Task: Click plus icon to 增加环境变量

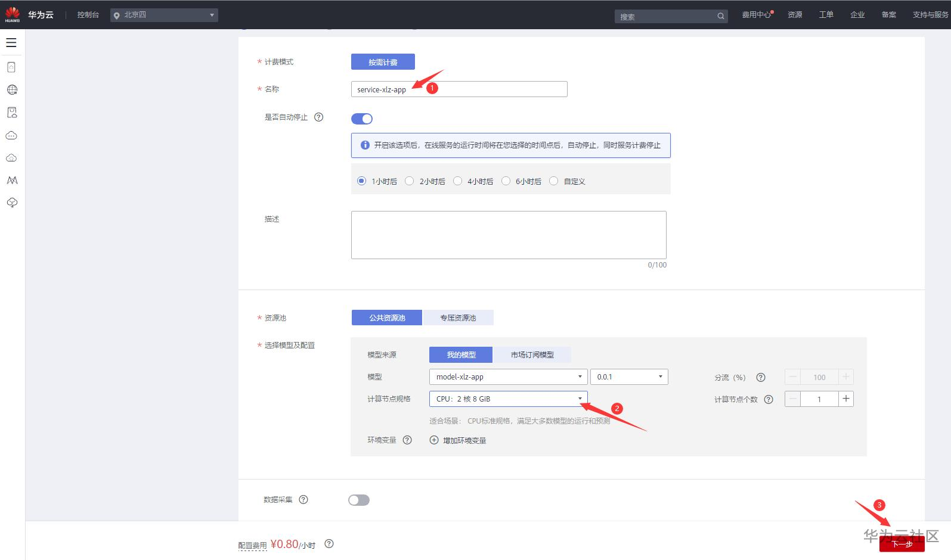Action: click(434, 440)
